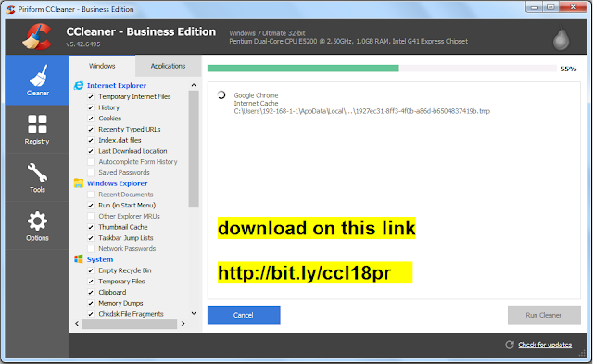The image size is (593, 364).
Task: Collapse the Internet Explorer category header
Action: [x=117, y=85]
